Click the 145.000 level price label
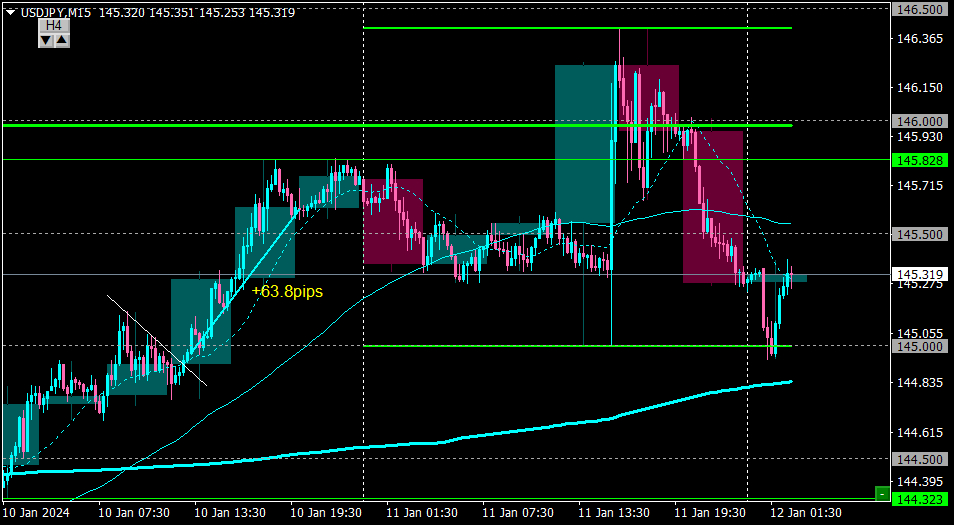 coord(920,346)
